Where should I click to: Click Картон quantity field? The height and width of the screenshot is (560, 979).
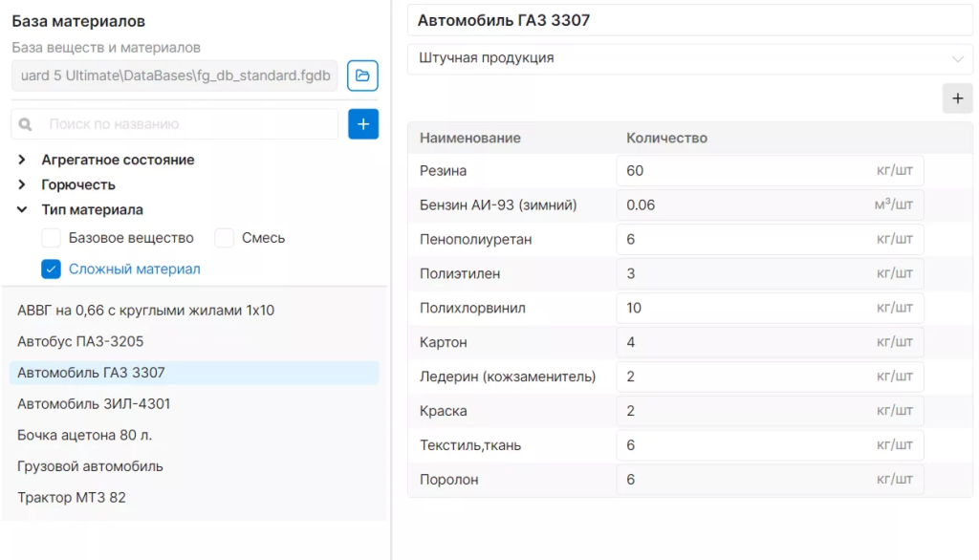coord(770,343)
